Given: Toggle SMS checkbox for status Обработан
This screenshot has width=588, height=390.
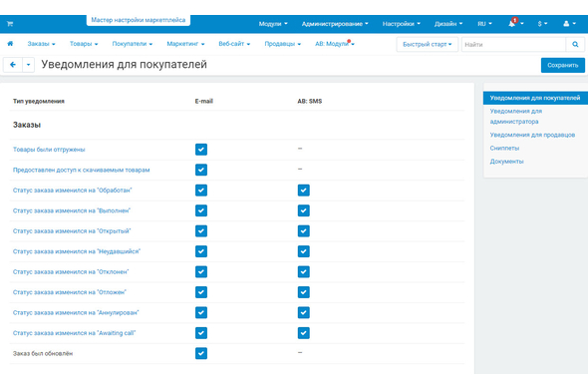Looking at the screenshot, I should (x=304, y=191).
